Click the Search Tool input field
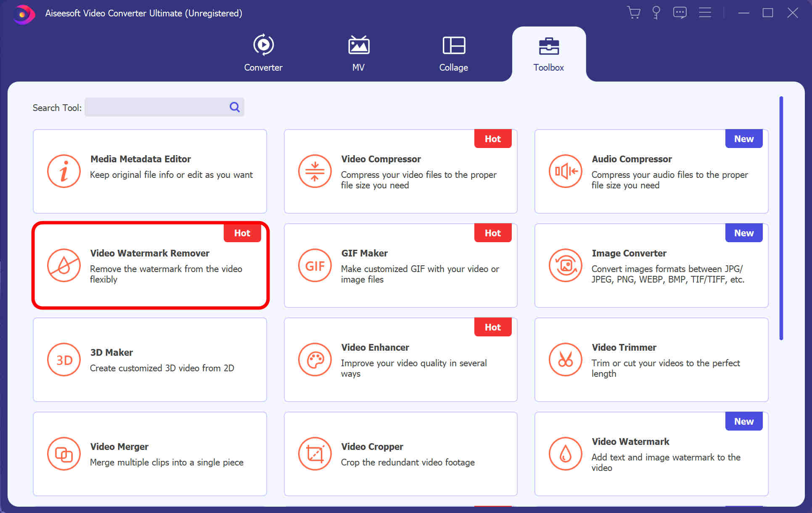The width and height of the screenshot is (812, 513). (165, 107)
